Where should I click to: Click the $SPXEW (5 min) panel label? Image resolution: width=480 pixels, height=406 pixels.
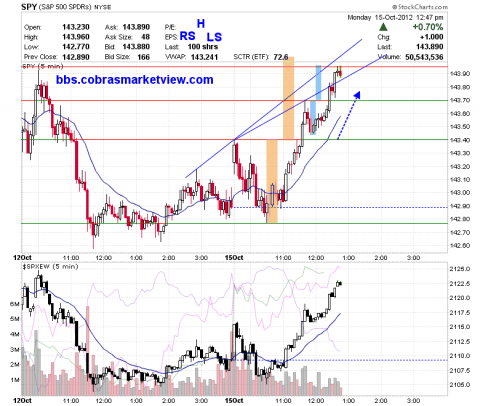tap(50, 267)
